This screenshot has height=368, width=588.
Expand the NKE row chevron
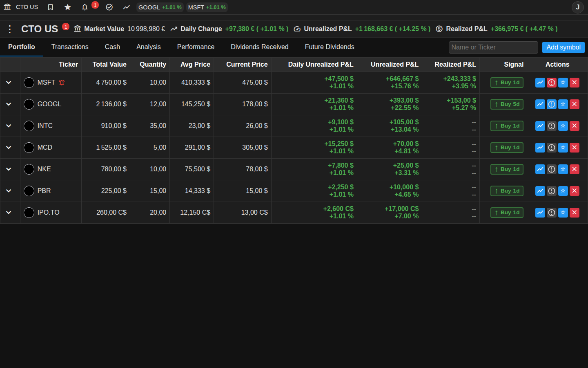coord(9,169)
